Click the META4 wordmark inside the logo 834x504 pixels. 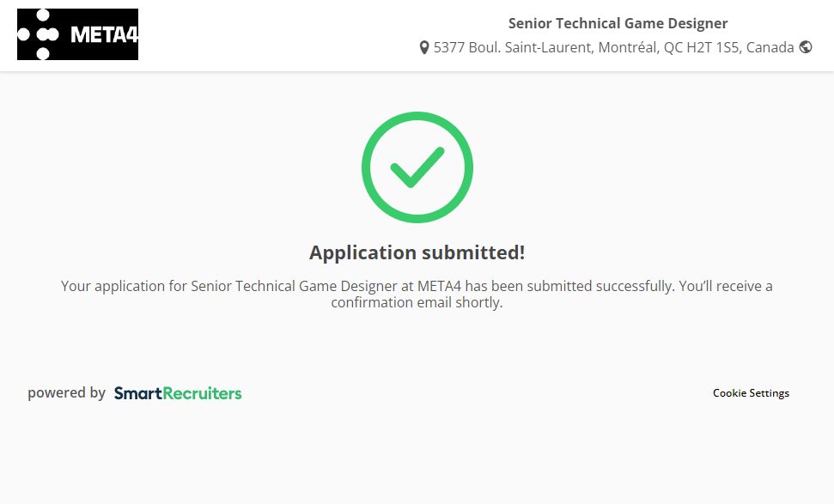(103, 35)
